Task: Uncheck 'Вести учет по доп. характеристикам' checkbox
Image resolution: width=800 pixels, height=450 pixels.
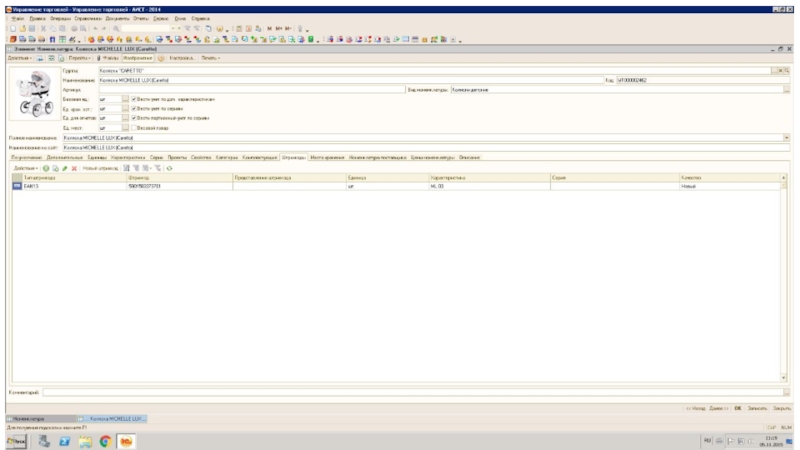Action: pos(134,99)
